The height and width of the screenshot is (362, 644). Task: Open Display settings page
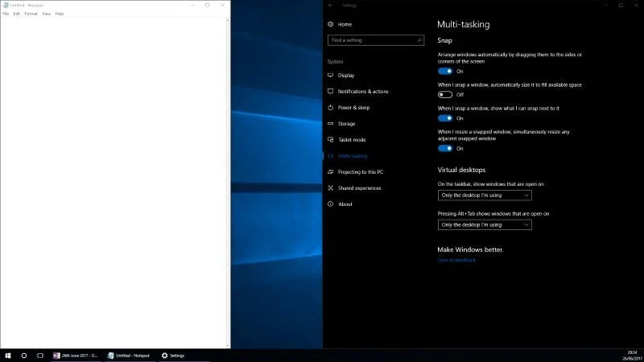pyautogui.click(x=346, y=75)
